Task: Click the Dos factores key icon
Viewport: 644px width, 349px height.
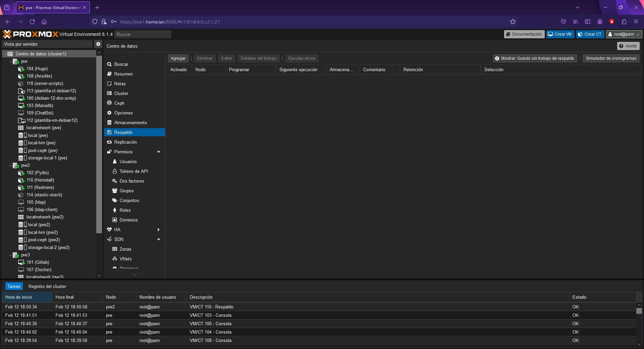Action: coord(115,181)
